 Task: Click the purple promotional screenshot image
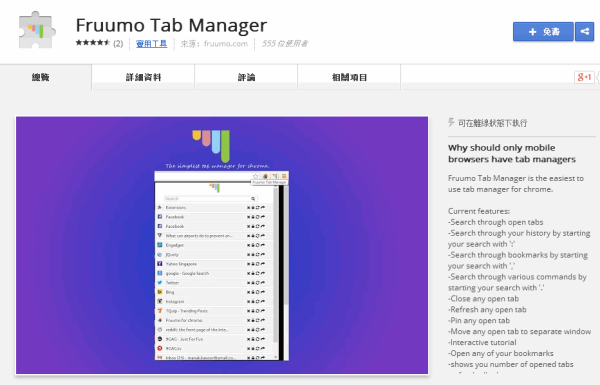(x=222, y=245)
